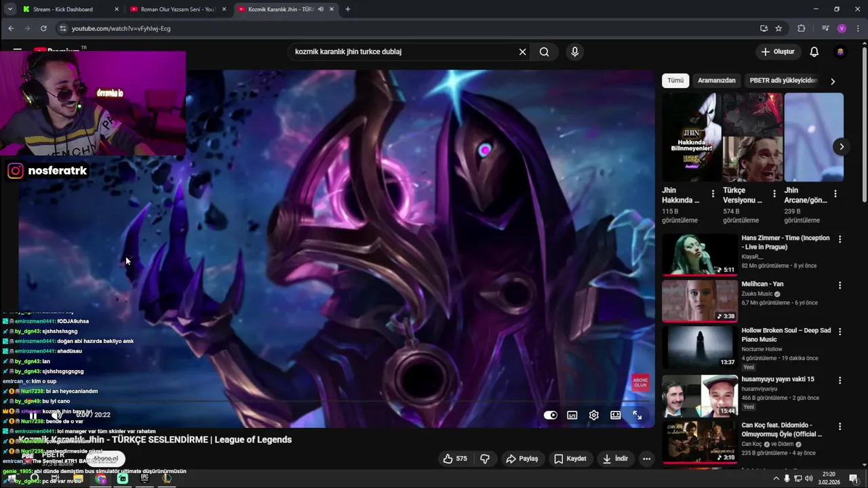
Task: Open Melihcan - Yan video thumbnail
Action: [699, 301]
